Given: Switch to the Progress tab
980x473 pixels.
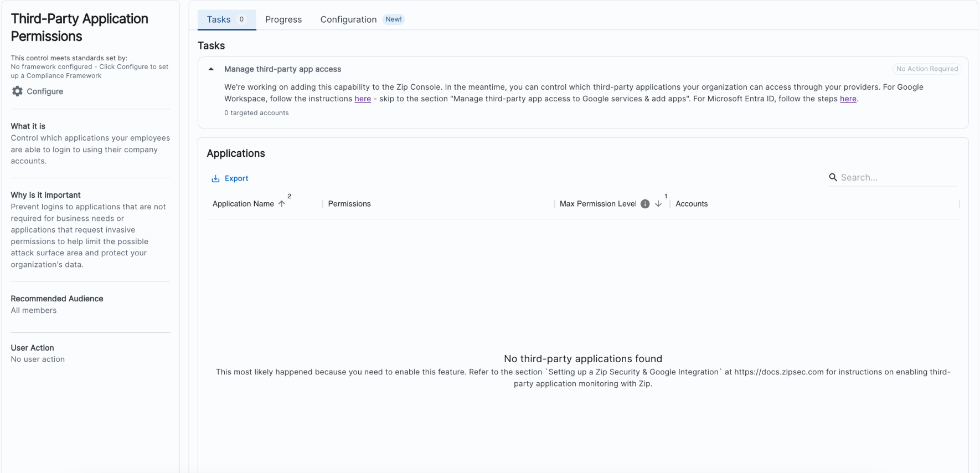Looking at the screenshot, I should coord(283,19).
